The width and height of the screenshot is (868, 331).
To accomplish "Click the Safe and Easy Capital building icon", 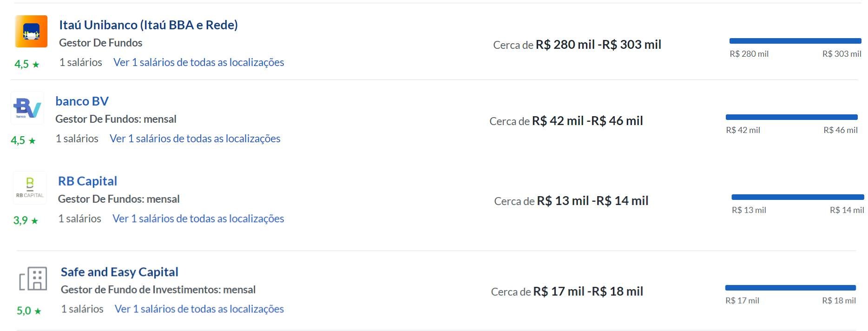I will [x=33, y=278].
